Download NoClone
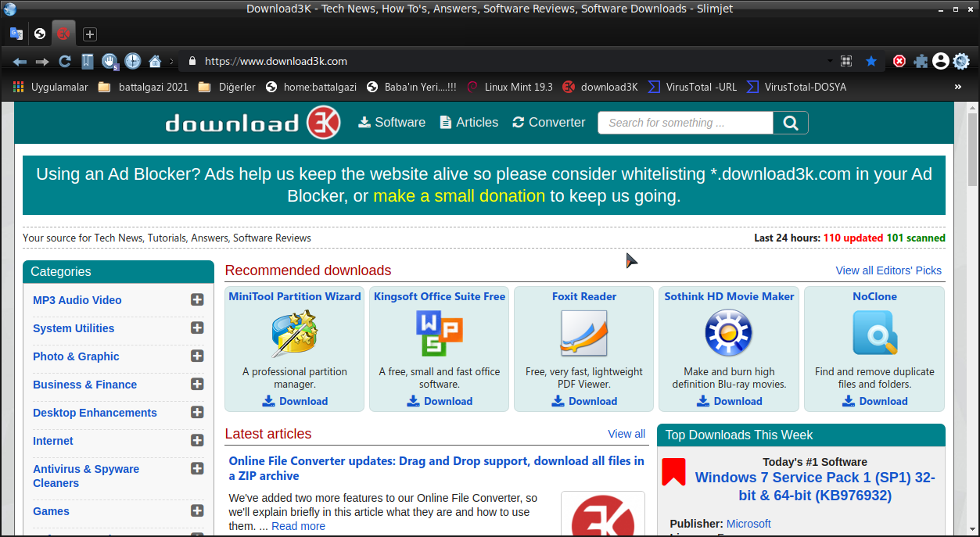Viewport: 980px width, 537px height. (874, 401)
